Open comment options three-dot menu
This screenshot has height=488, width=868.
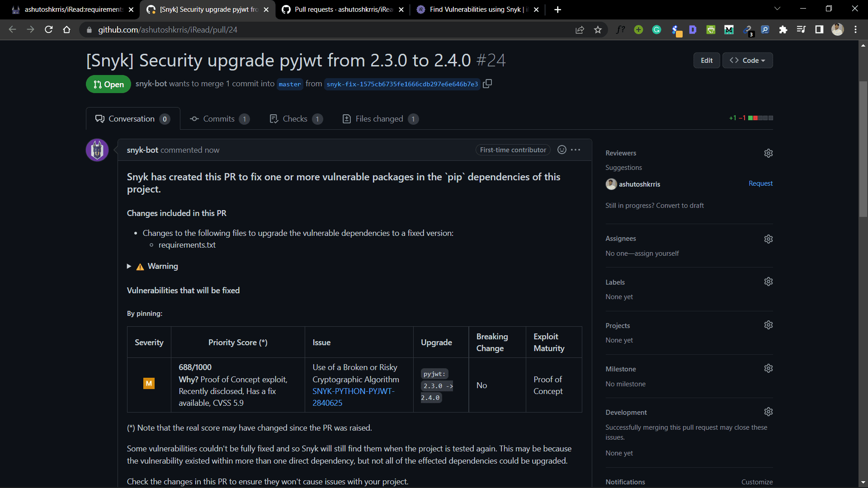pyautogui.click(x=576, y=150)
